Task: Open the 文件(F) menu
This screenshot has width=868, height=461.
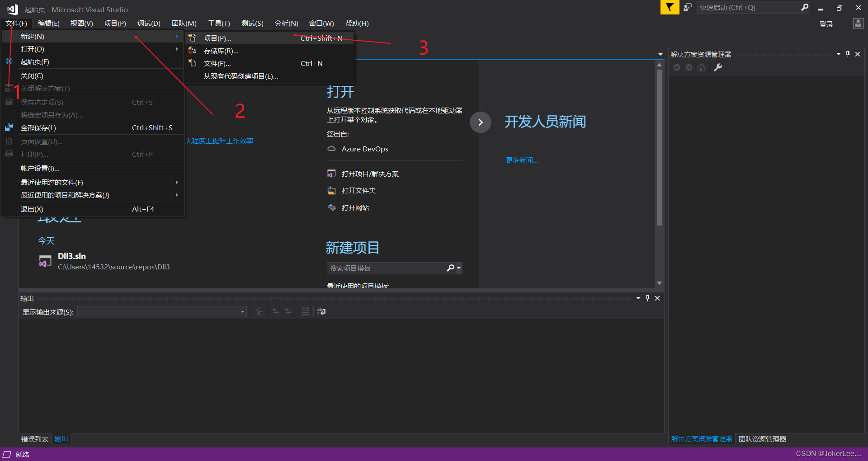Action: click(16, 23)
